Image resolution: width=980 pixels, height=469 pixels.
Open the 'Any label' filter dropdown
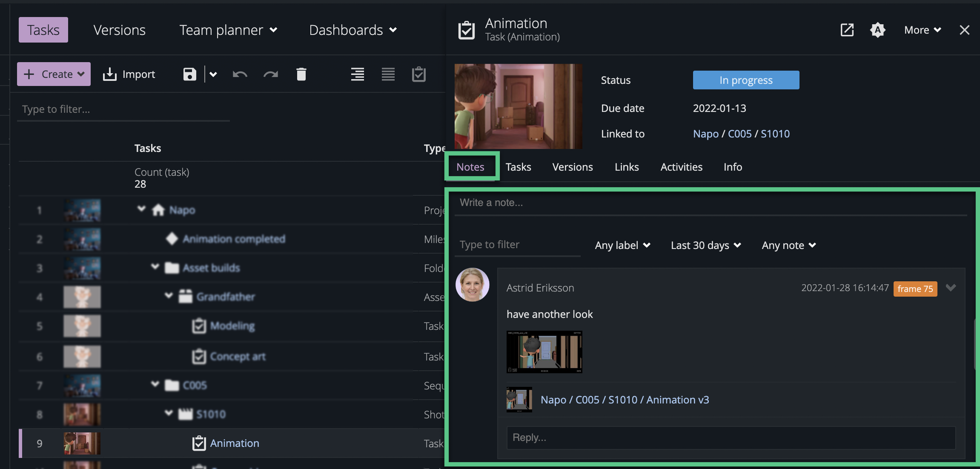(x=622, y=245)
